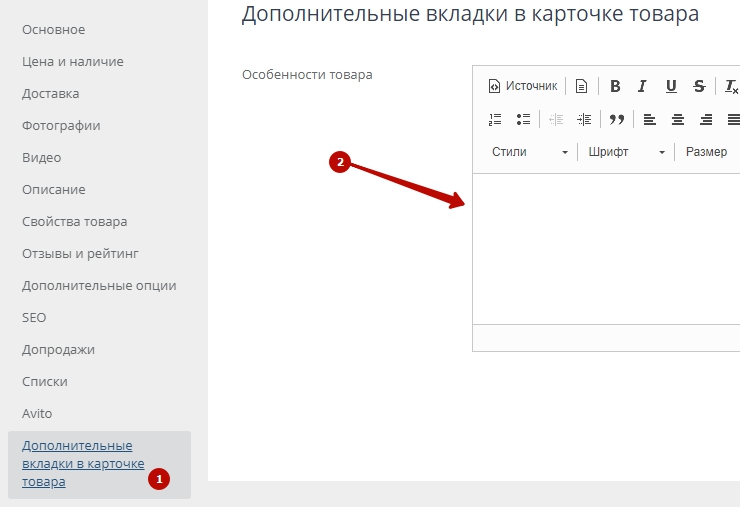Viewport: 740px width, 507px height.
Task: Toggle italic formatting
Action: [x=643, y=86]
